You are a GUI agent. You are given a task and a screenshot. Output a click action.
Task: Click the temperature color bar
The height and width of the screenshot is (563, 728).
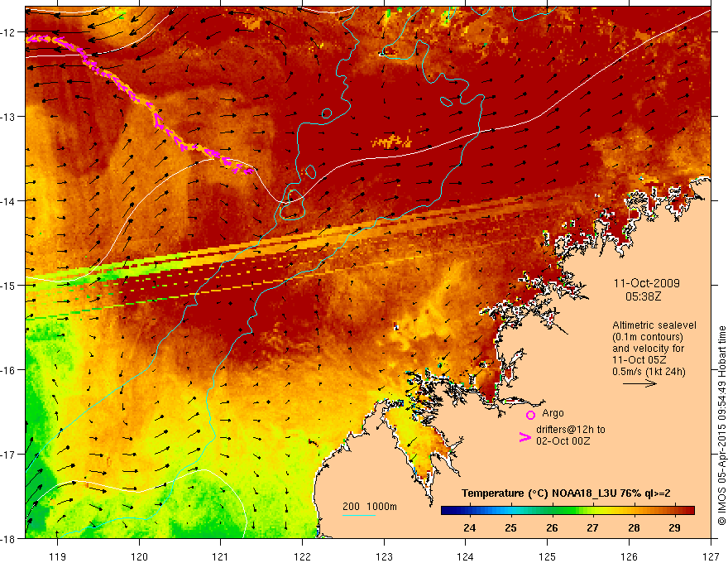click(568, 511)
